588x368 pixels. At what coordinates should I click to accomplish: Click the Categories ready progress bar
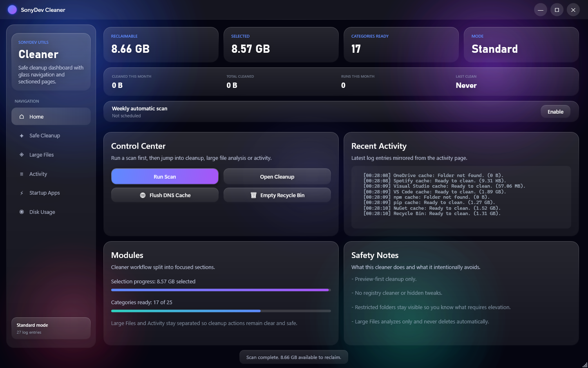(x=221, y=311)
